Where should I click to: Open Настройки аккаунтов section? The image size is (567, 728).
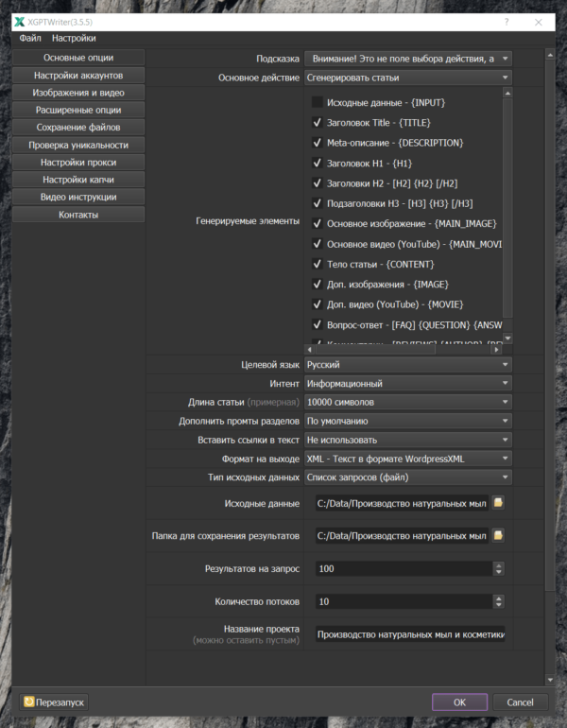pos(78,76)
